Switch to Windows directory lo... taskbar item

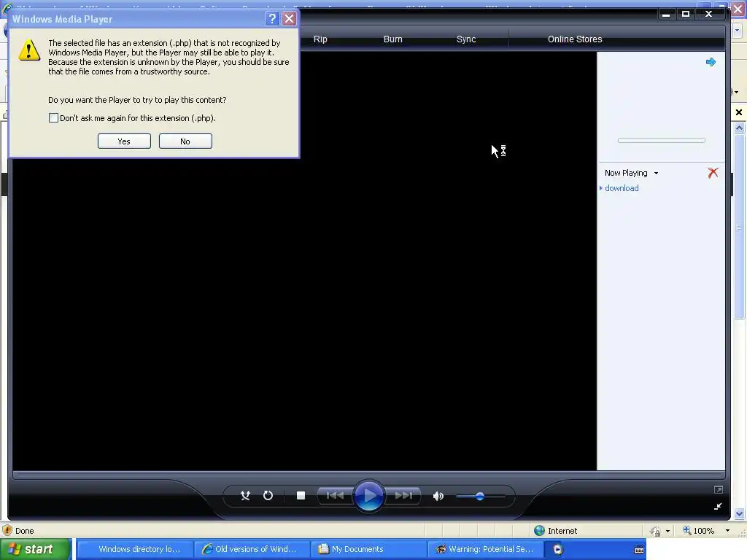(135, 549)
